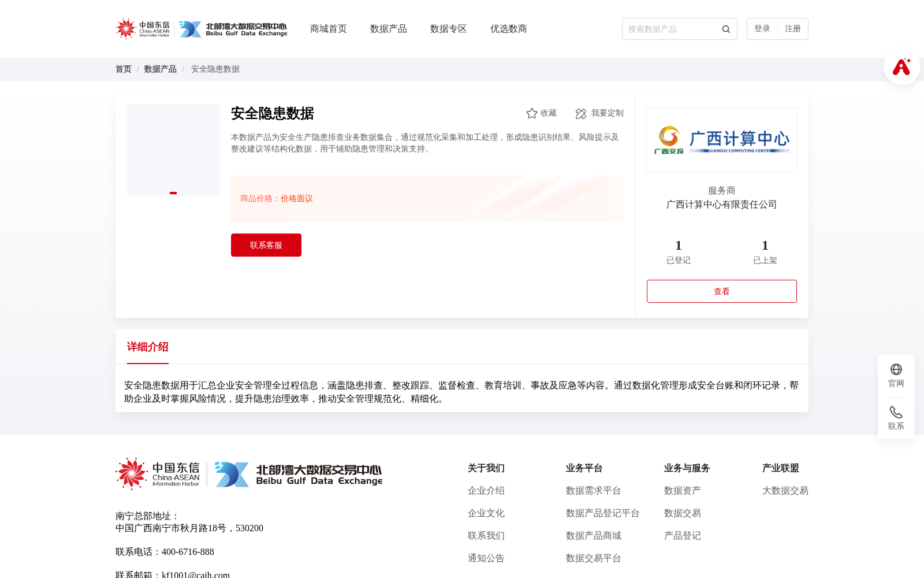Click the China-ASEAN Information Harbor header logo
This screenshot has height=578, width=924.
pos(143,29)
